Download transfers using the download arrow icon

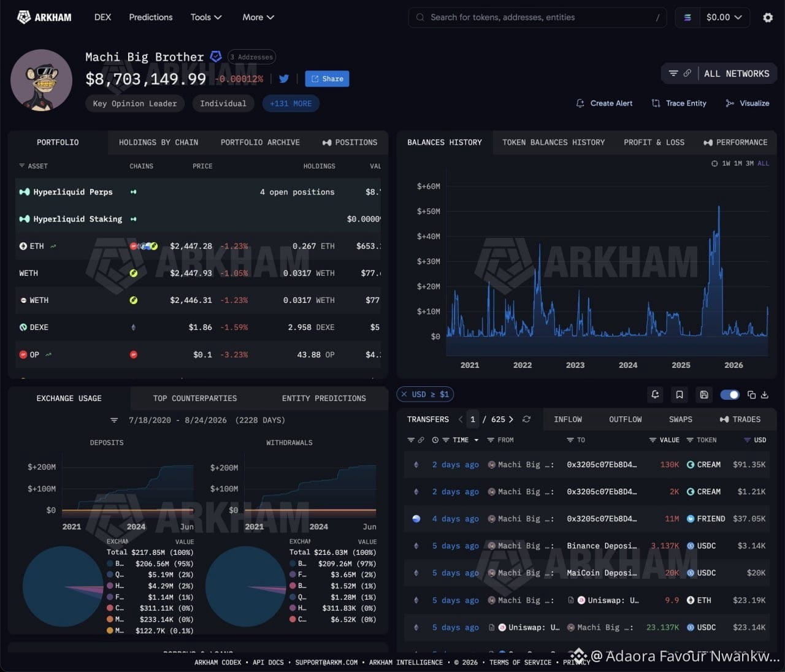[765, 395]
